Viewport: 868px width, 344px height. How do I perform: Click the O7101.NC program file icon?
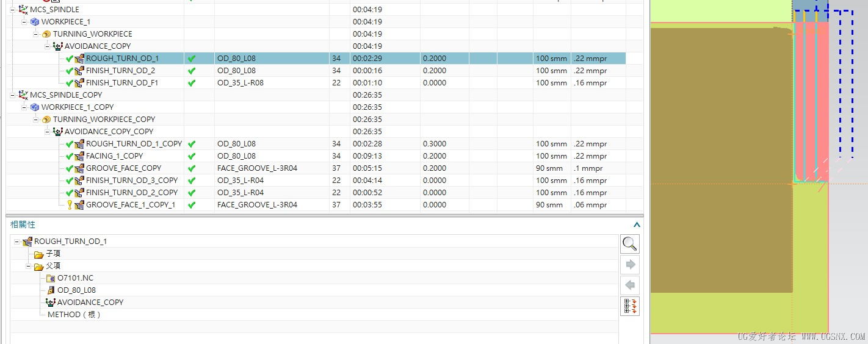point(51,278)
